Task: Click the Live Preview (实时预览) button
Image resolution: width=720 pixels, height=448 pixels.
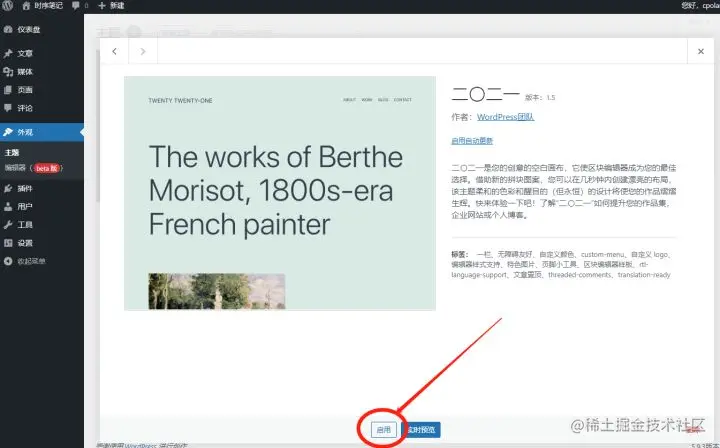Action: tap(421, 430)
